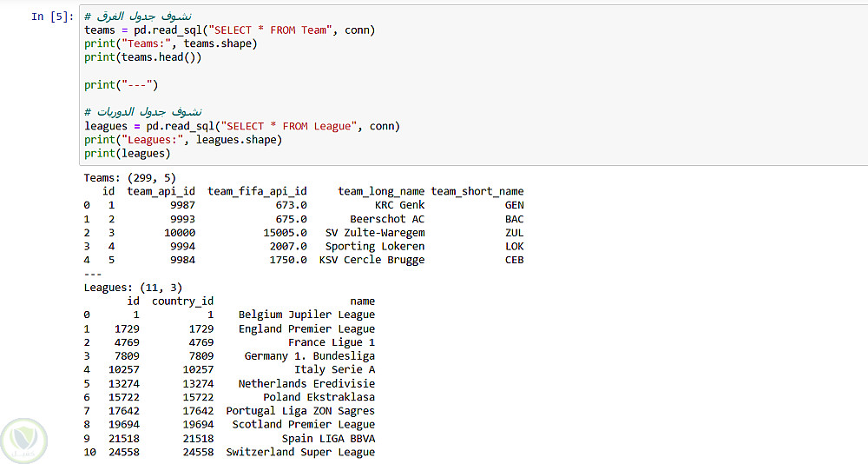Click the print("---") code line

point(120,85)
